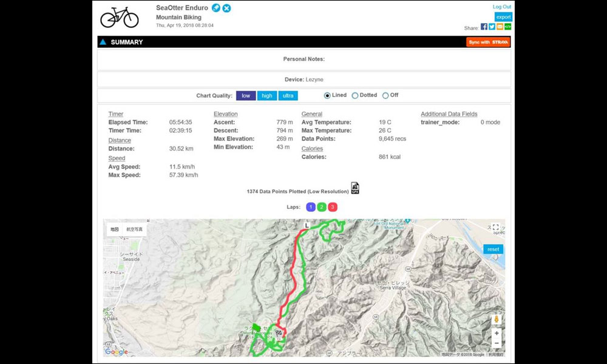Viewport: 607px width, 364px height.
Task: Download the GPX file icon
Action: pyautogui.click(x=355, y=188)
